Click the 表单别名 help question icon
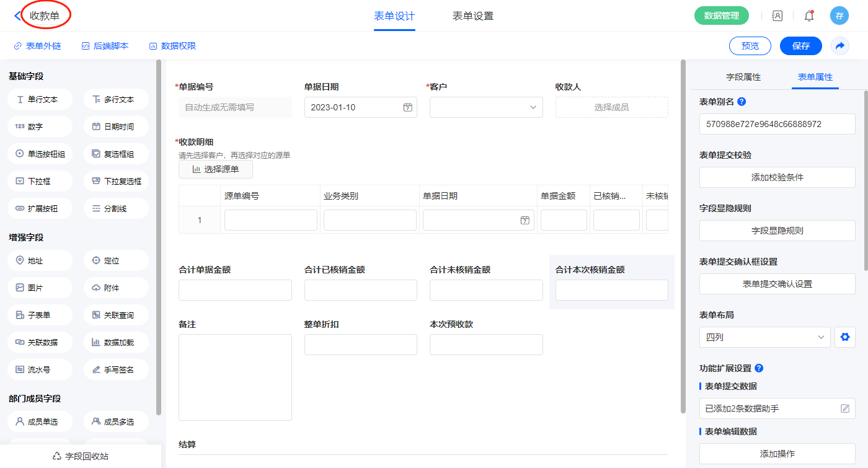Screen dimensions: 868x468 pyautogui.click(x=742, y=102)
